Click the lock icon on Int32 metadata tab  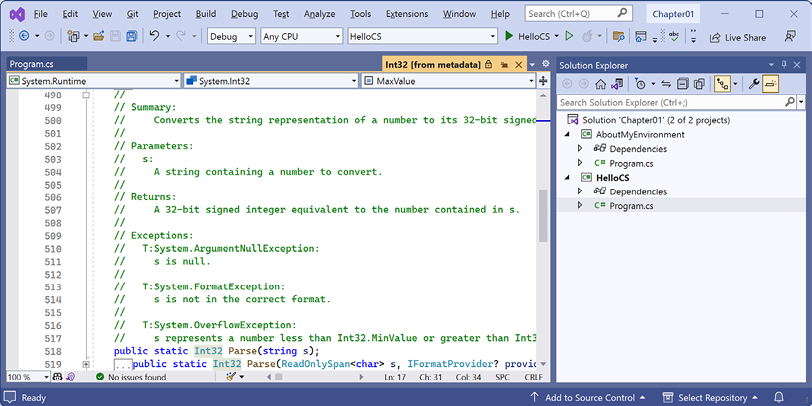(x=488, y=65)
